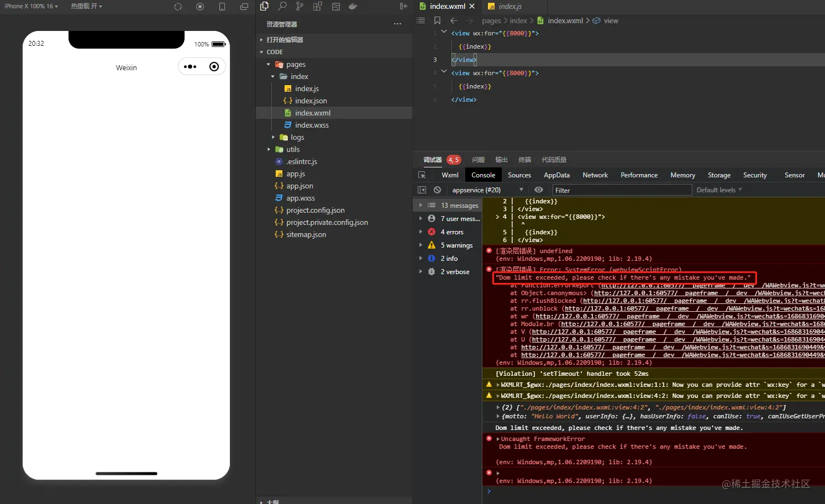This screenshot has width=825, height=504.
Task: Click the mini program capsule close circle
Action: tap(214, 67)
